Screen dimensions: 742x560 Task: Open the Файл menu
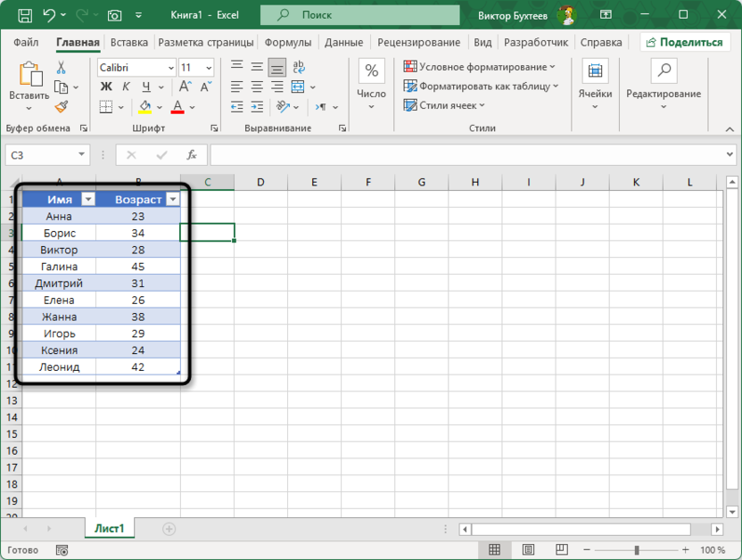click(26, 41)
